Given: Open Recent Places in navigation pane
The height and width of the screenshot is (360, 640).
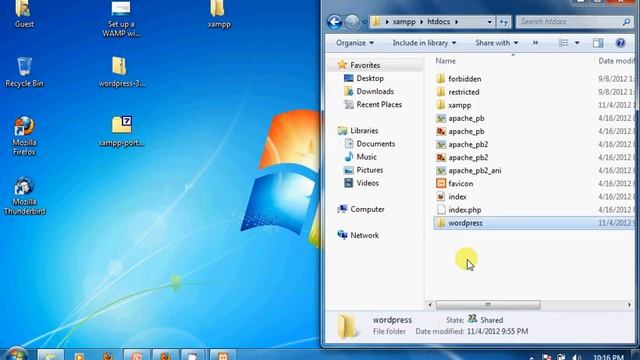Looking at the screenshot, I should (379, 104).
